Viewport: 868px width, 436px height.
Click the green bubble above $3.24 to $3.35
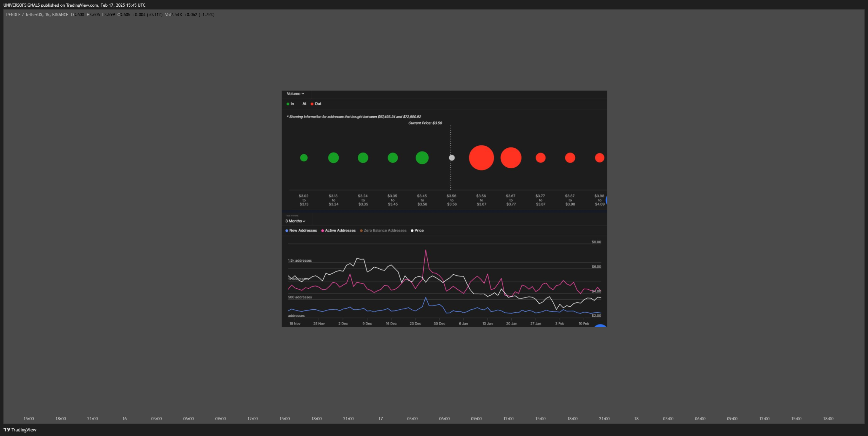363,158
